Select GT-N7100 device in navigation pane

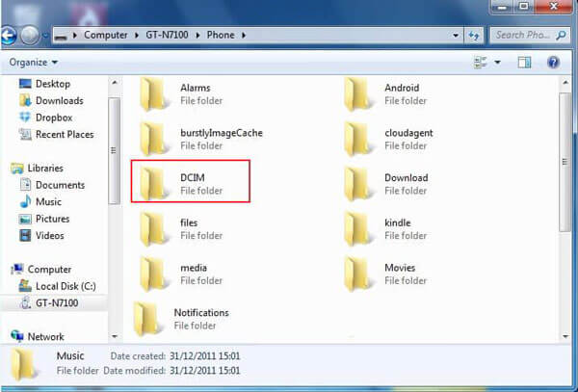pyautogui.click(x=49, y=303)
